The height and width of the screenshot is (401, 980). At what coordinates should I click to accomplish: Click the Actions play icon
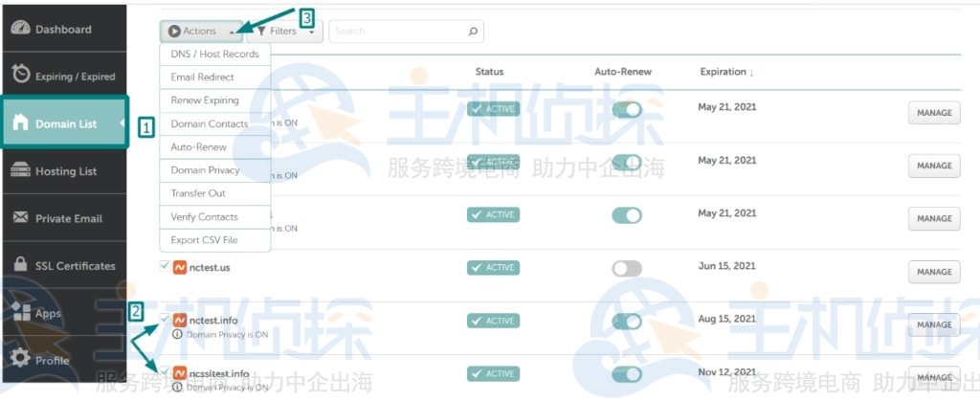pos(174,31)
